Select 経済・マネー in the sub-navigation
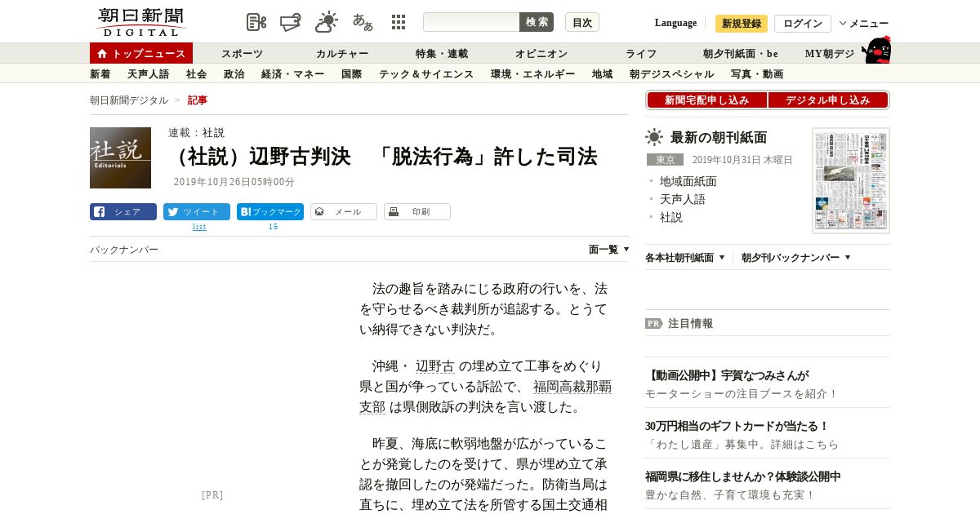 (293, 73)
